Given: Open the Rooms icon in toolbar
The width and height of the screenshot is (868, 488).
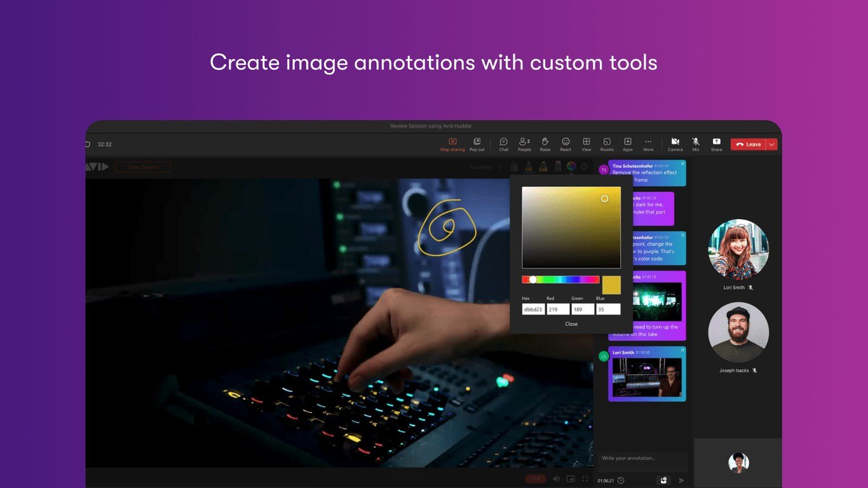Looking at the screenshot, I should (607, 144).
